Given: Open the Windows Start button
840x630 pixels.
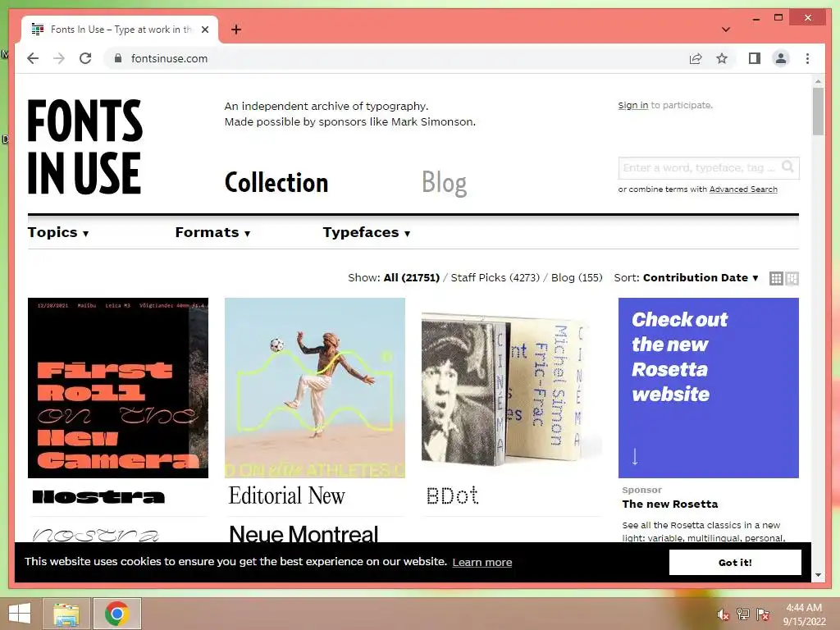Looking at the screenshot, I should coord(20,614).
